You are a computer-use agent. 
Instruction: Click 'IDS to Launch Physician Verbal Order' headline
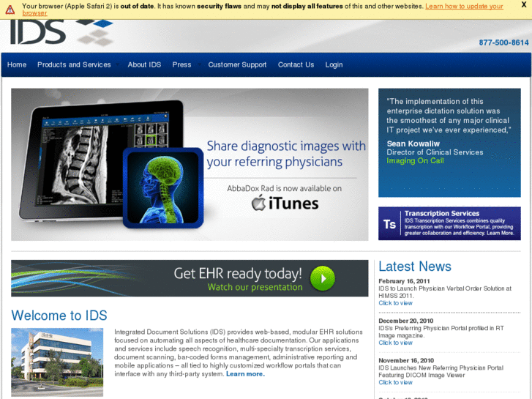tap(445, 292)
